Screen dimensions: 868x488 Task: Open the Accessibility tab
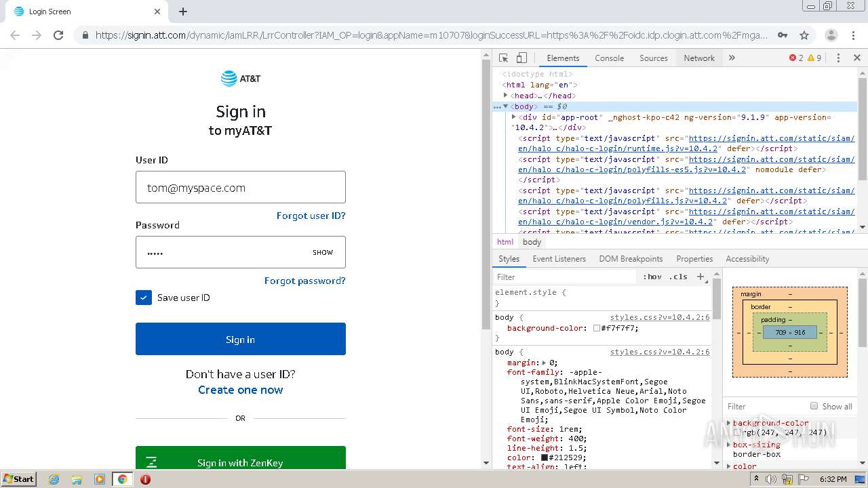pyautogui.click(x=747, y=259)
